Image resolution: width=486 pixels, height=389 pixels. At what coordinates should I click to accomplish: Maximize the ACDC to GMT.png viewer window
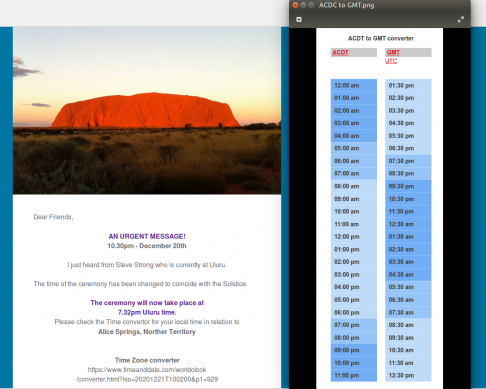click(x=311, y=5)
